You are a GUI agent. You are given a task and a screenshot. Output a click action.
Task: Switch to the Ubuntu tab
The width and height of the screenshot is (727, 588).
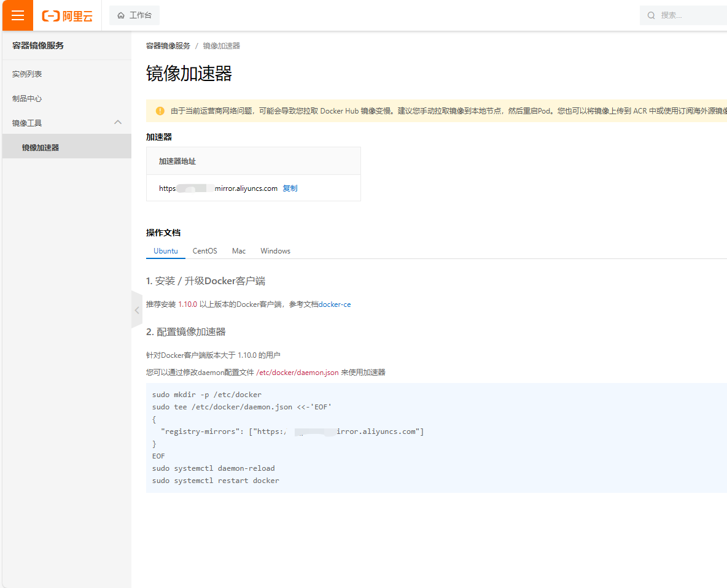pos(166,250)
